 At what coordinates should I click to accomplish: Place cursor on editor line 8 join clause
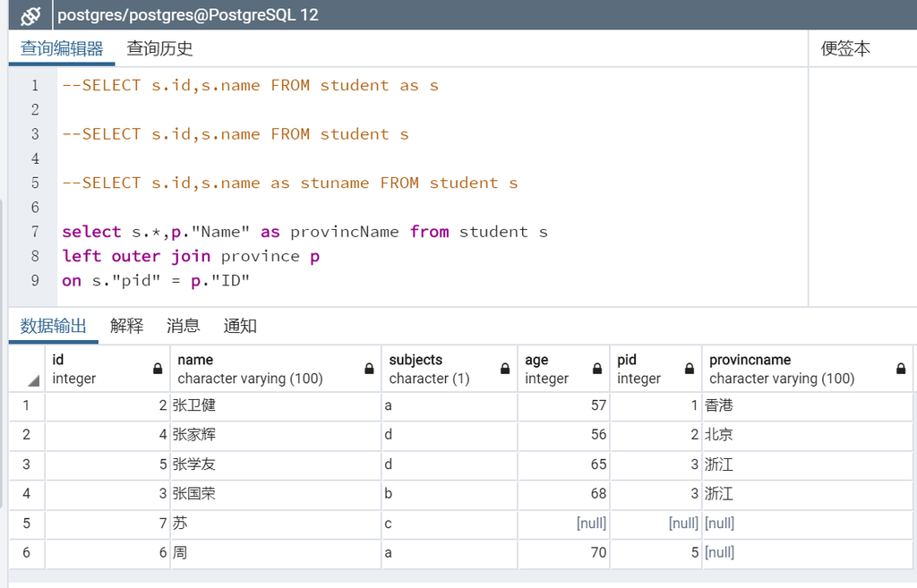[x=191, y=256]
